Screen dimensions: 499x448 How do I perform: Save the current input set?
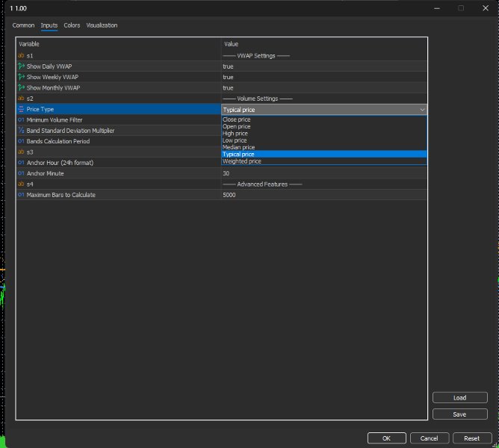460,414
